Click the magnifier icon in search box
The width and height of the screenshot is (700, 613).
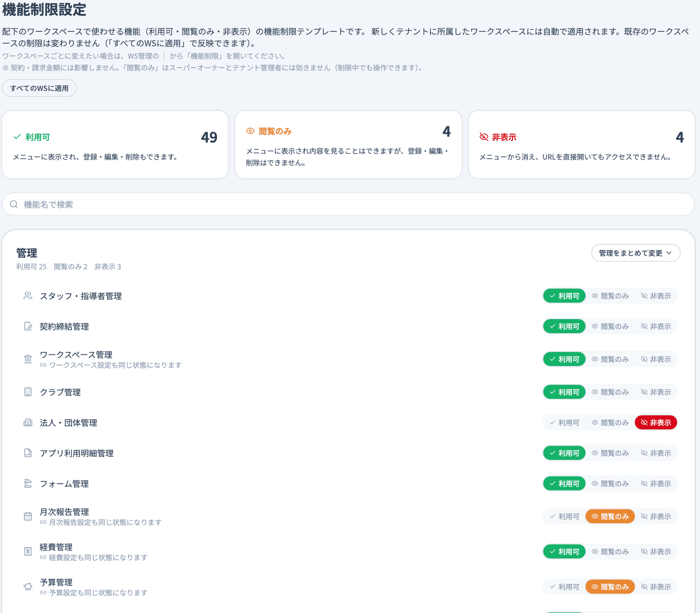click(14, 204)
